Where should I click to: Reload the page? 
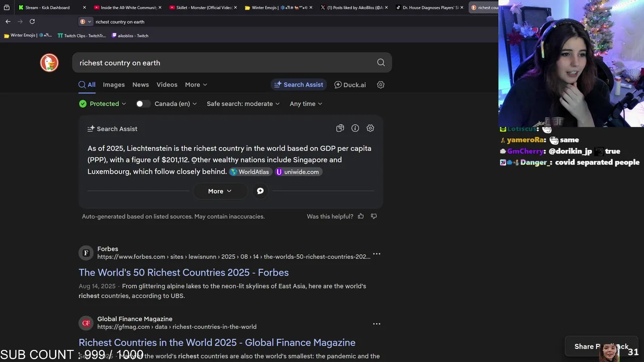click(x=32, y=21)
